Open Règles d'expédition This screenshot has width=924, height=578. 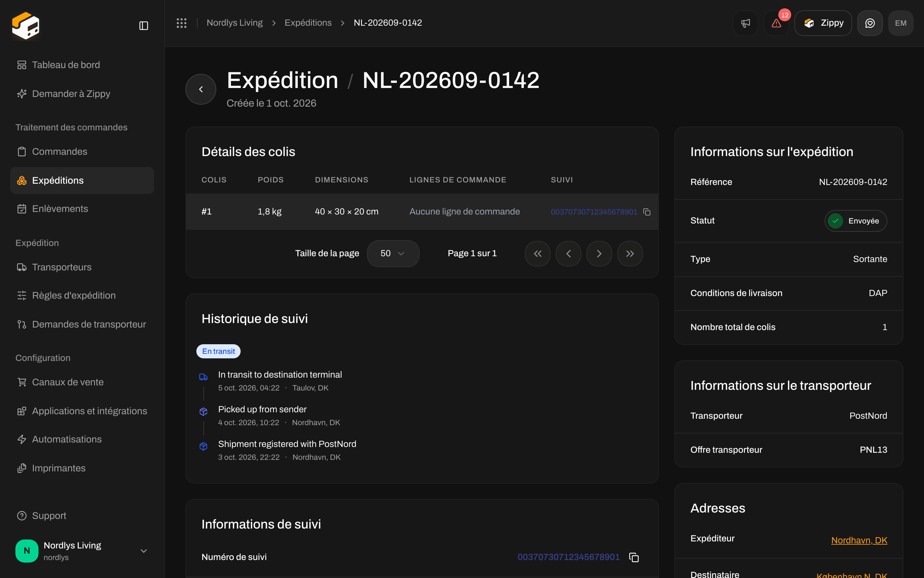tap(82, 295)
